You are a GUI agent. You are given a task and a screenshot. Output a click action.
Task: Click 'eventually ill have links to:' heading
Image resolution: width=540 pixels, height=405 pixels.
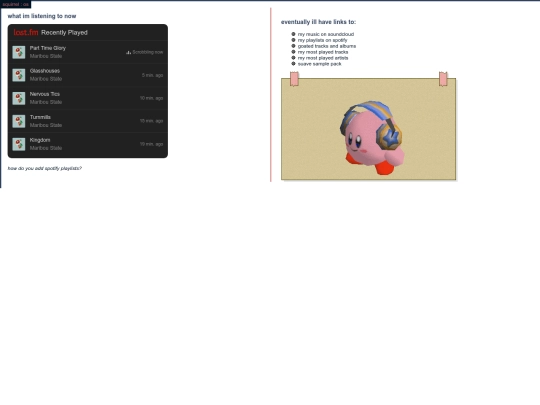(319, 22)
